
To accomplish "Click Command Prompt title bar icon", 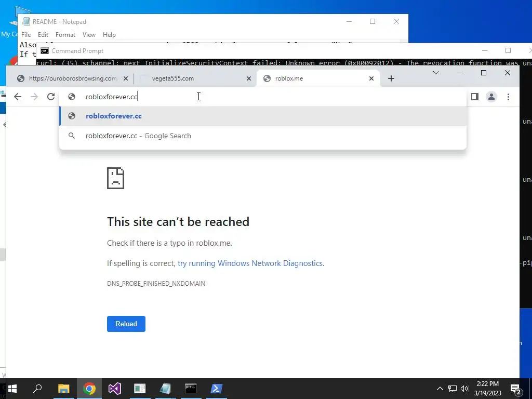I will (x=45, y=51).
